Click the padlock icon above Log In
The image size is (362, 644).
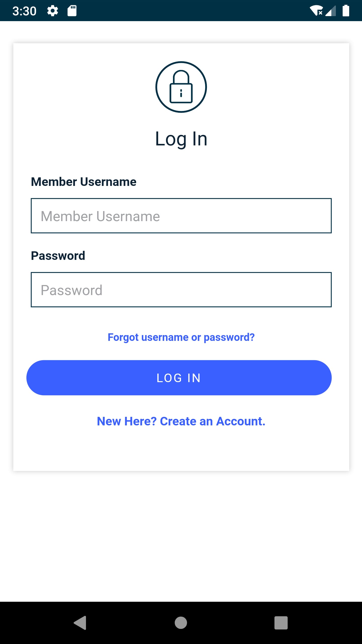coord(181,87)
